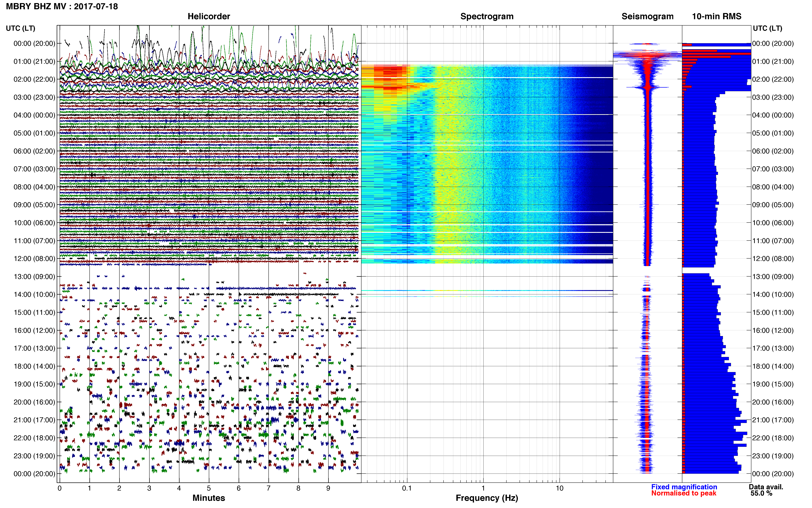This screenshot has width=812, height=508.
Task: Click the '10' frequency tick label
Action: (559, 488)
